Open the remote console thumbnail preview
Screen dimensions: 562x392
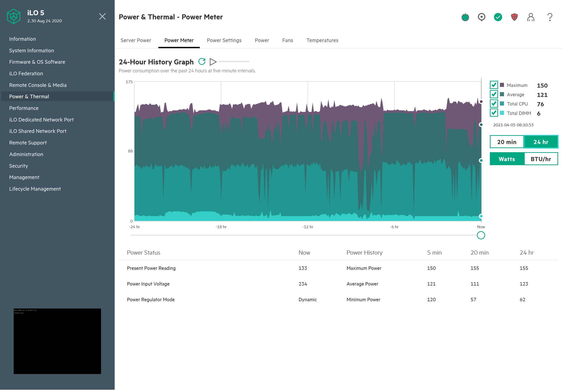(57, 341)
